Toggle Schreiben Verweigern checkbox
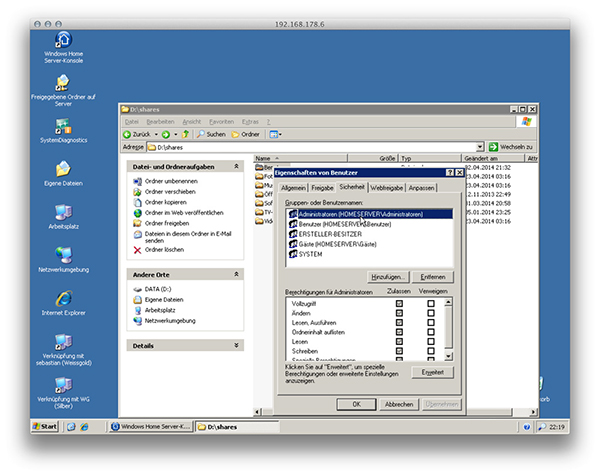The image size is (600, 476). (x=431, y=351)
